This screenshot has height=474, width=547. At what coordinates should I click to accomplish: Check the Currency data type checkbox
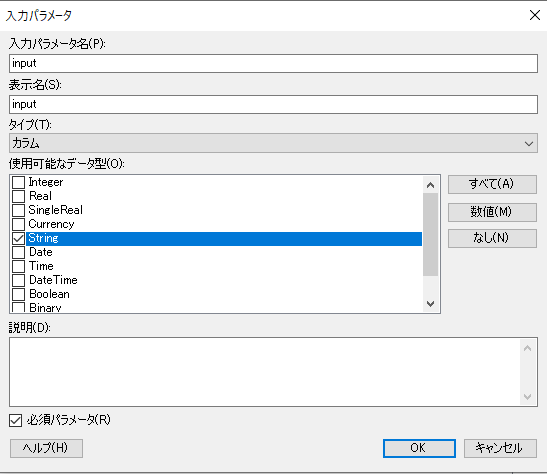(x=18, y=224)
